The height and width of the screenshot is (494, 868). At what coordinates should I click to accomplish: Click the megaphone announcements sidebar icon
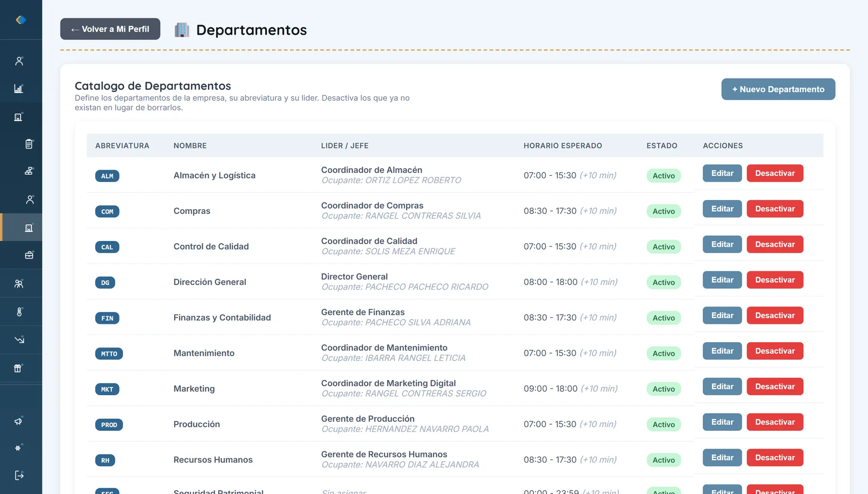coord(18,421)
